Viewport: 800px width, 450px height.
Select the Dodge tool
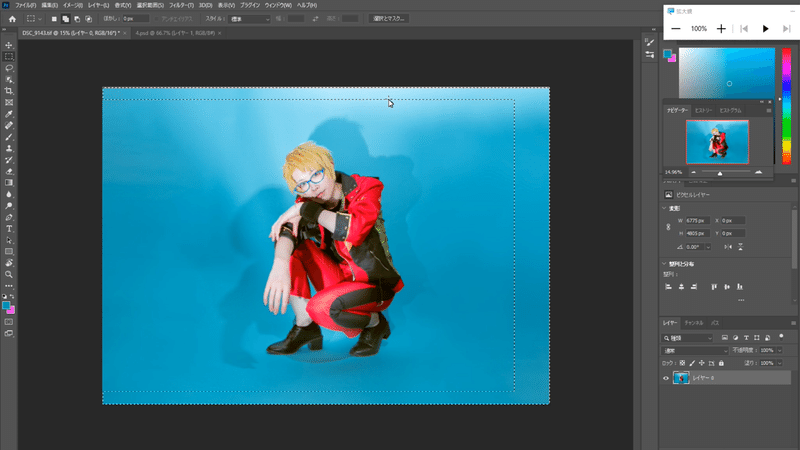click(9, 206)
